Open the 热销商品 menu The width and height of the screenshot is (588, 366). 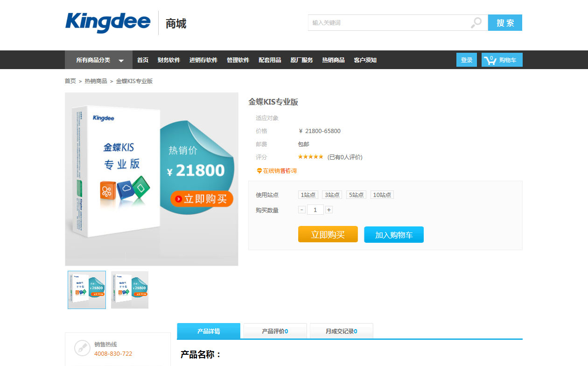333,60
